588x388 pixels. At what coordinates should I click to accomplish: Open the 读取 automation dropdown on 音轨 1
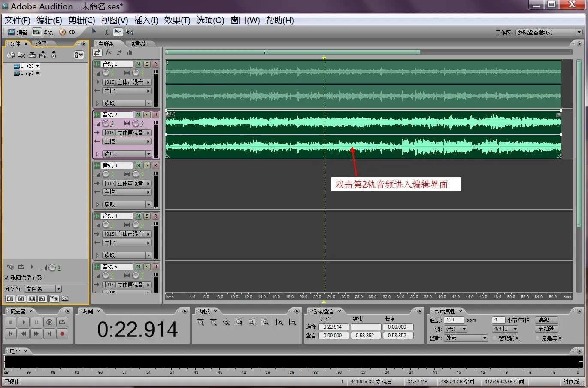(x=127, y=103)
